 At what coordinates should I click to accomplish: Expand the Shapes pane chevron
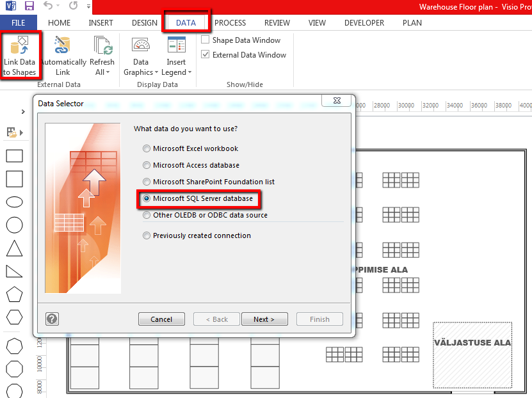click(23, 111)
